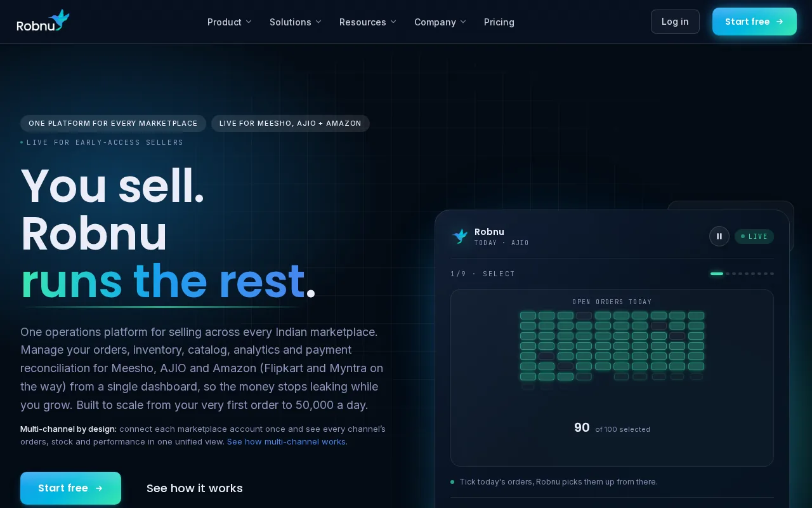Click See how it works link
The image size is (812, 508).
pyautogui.click(x=195, y=488)
